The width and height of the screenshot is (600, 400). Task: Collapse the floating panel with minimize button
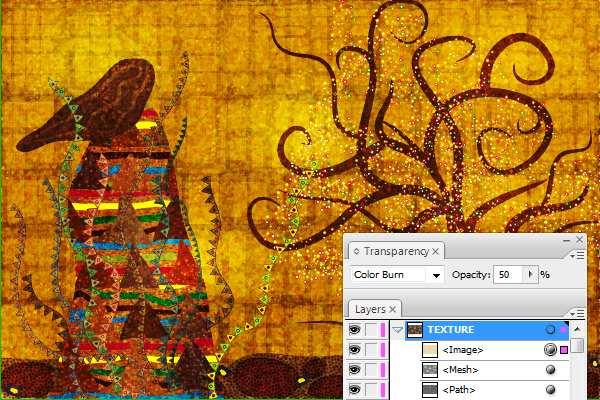[x=566, y=240]
